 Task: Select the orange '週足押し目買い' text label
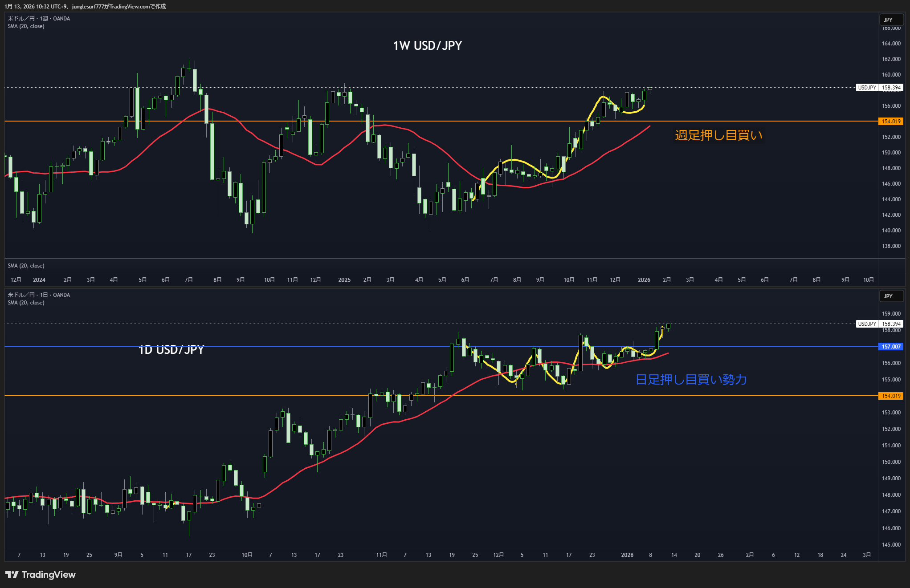pos(718,135)
